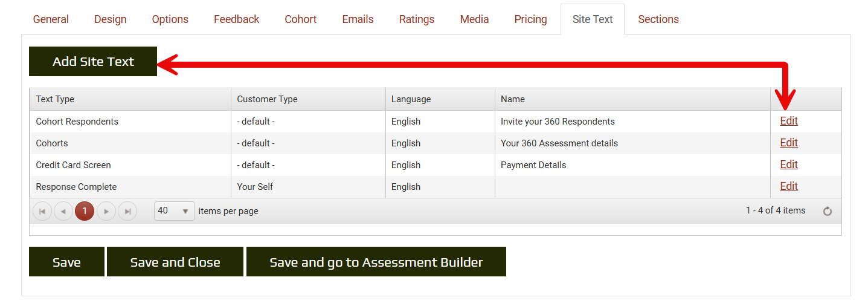
Task: Open the Pricing tab
Action: [x=530, y=19]
